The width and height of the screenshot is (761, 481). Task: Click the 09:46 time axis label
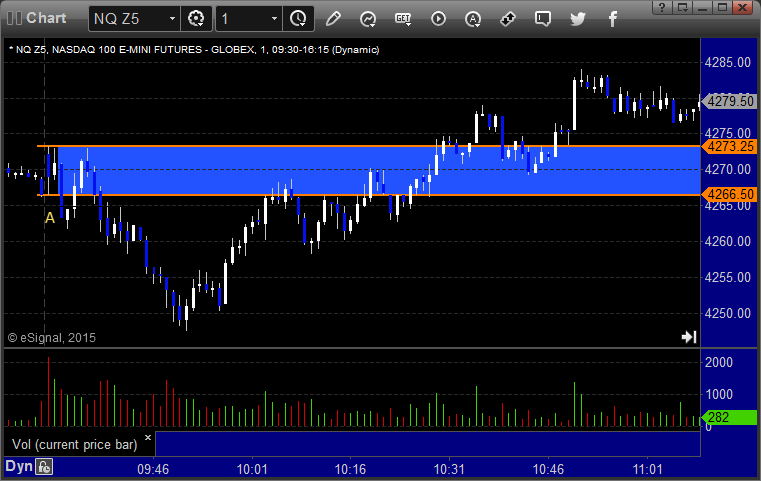click(x=153, y=469)
